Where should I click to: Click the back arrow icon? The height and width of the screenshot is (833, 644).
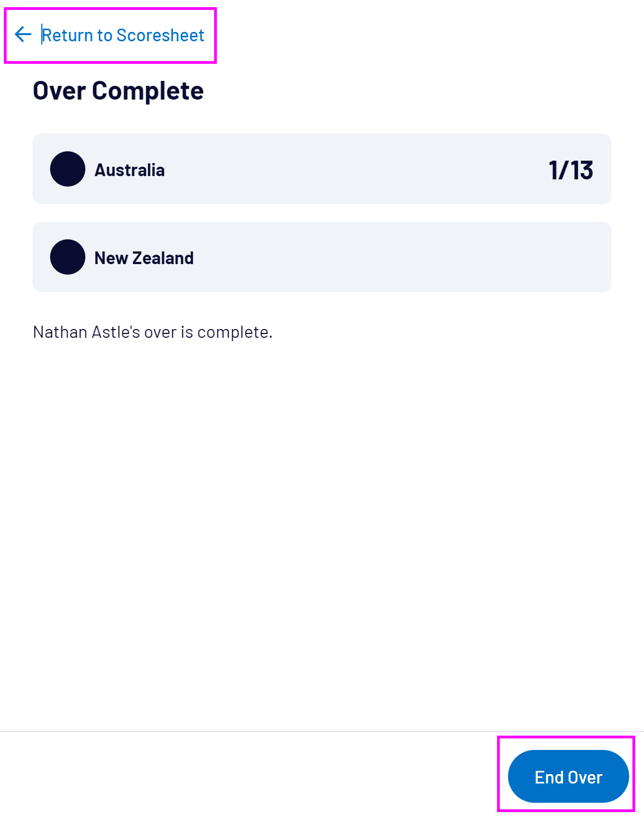(23, 35)
